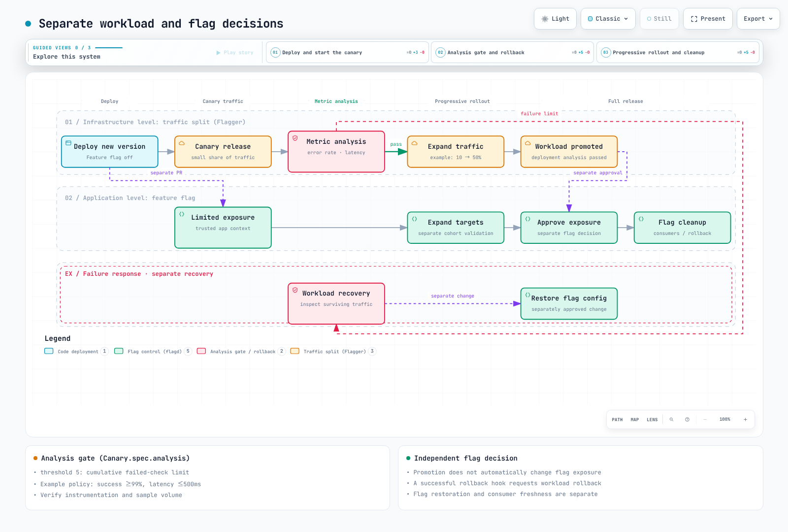Toggle the Still animation button
Image resolution: width=788 pixels, height=532 pixels.
(659, 19)
